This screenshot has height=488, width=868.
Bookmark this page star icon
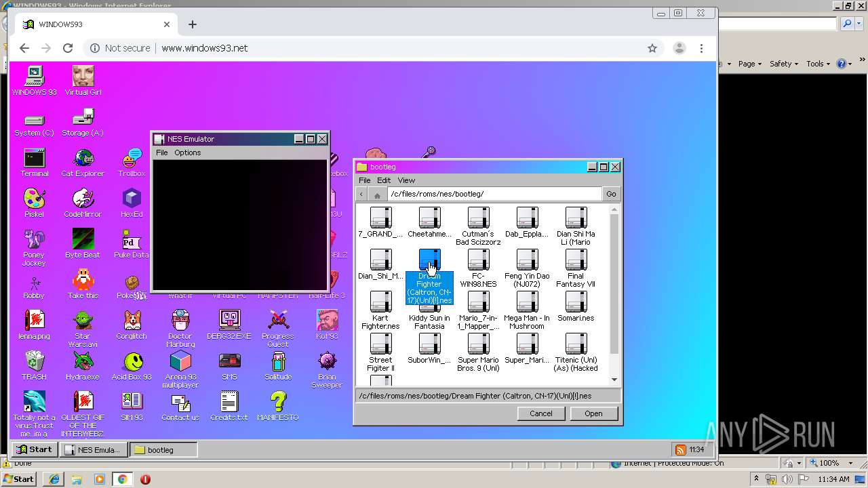652,48
